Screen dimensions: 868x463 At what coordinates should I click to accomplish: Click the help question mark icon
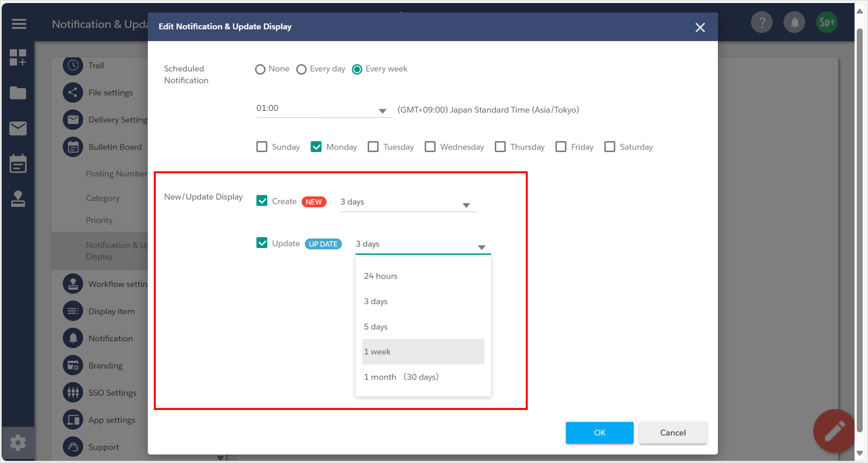click(761, 23)
